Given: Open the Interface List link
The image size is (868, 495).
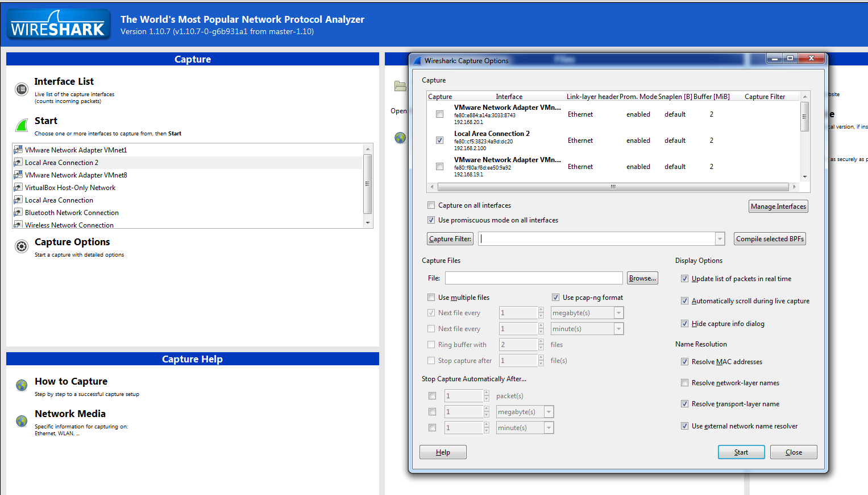Looking at the screenshot, I should [x=64, y=81].
